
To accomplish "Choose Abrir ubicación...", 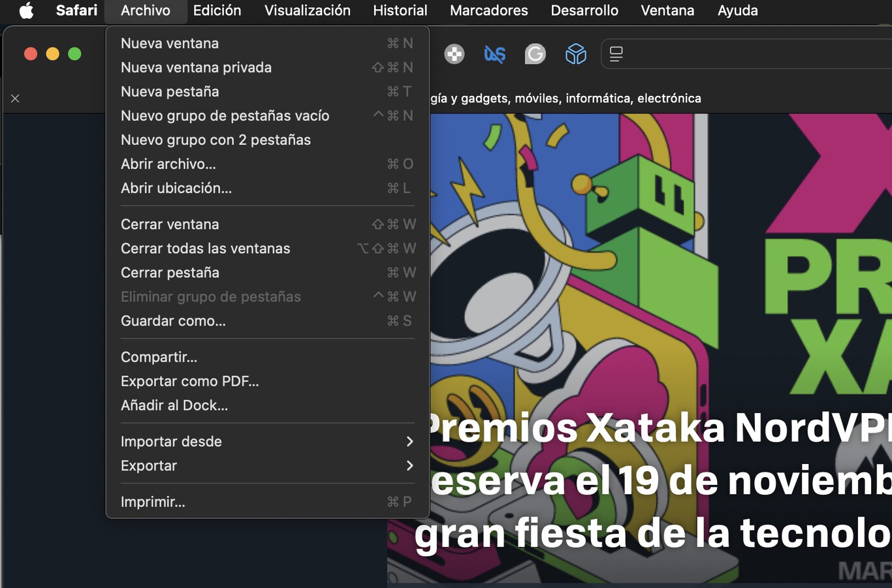I will pos(267,188).
